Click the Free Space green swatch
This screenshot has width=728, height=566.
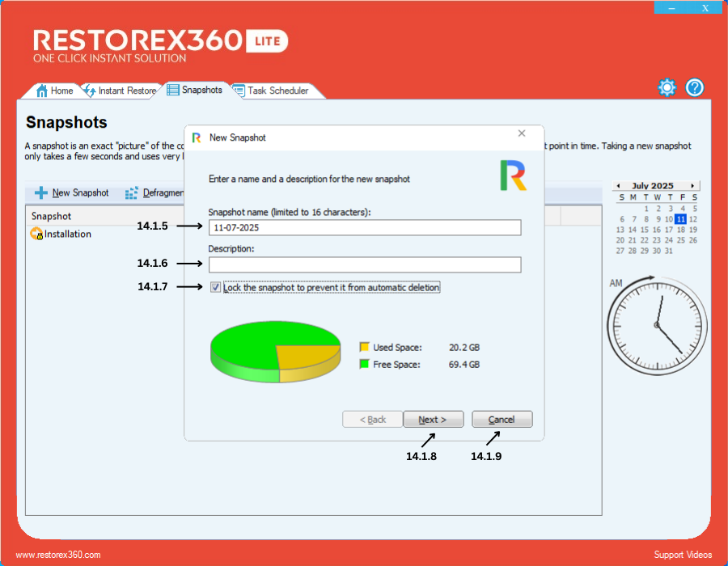(x=364, y=365)
